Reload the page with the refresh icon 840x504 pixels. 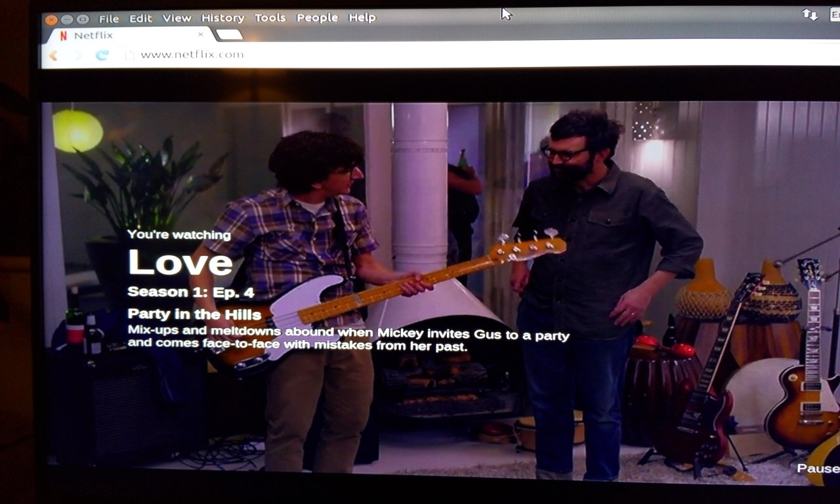pyautogui.click(x=102, y=55)
